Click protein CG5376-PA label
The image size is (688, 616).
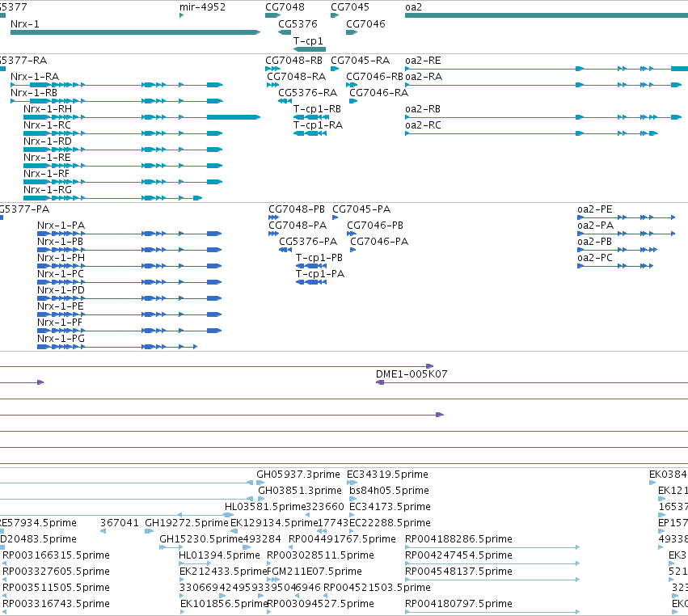point(308,242)
